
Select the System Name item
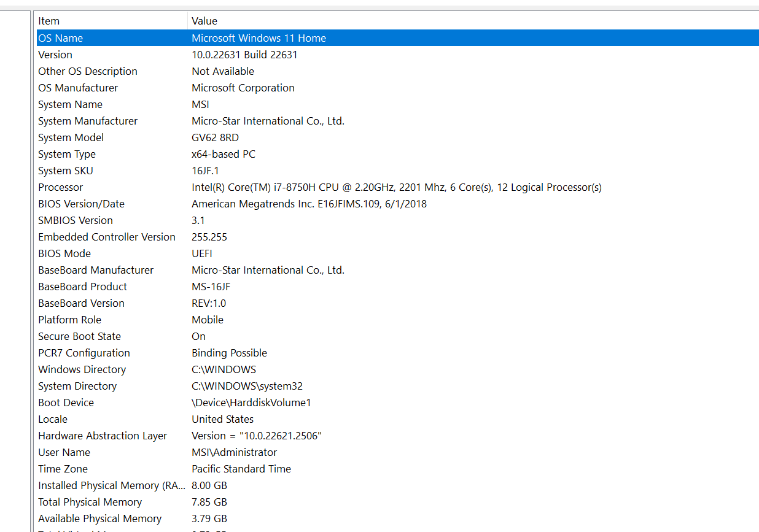70,104
